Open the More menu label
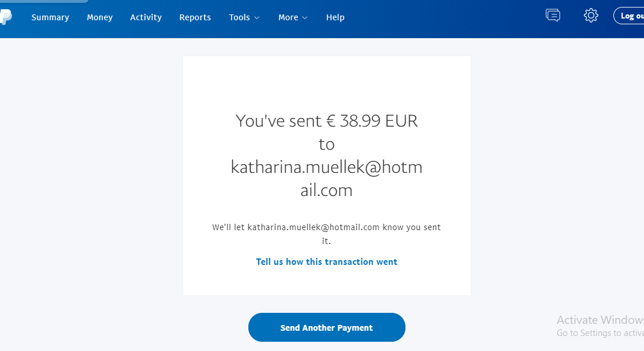Viewport: 644px width, 351px height. click(x=288, y=17)
